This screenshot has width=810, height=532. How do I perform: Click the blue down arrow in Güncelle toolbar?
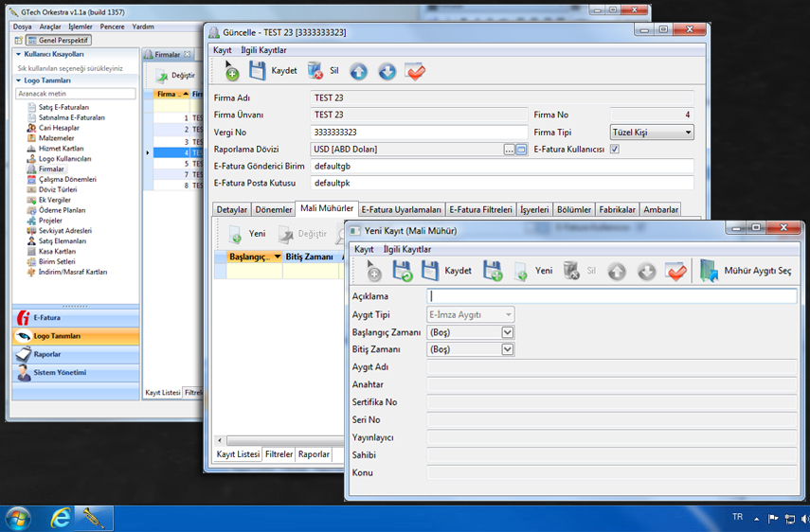(387, 71)
